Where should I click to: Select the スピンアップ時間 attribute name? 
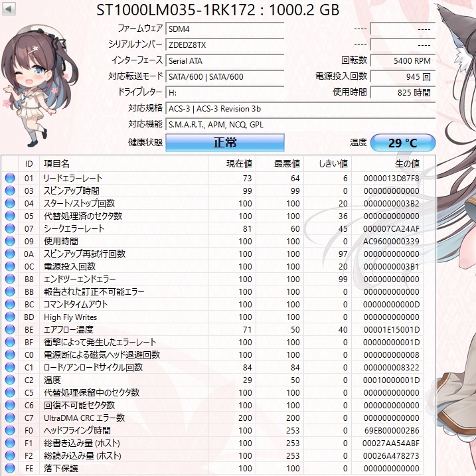[x=72, y=191]
